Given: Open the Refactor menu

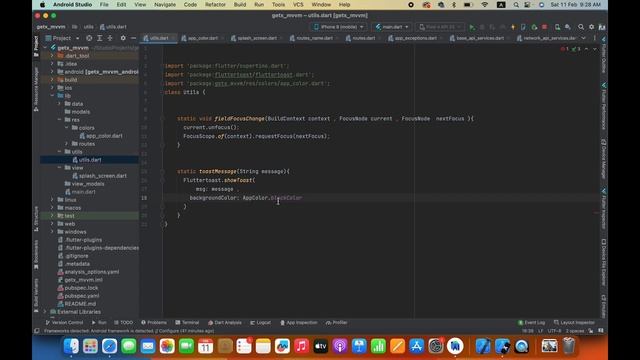Looking at the screenshot, I should coord(215,5).
